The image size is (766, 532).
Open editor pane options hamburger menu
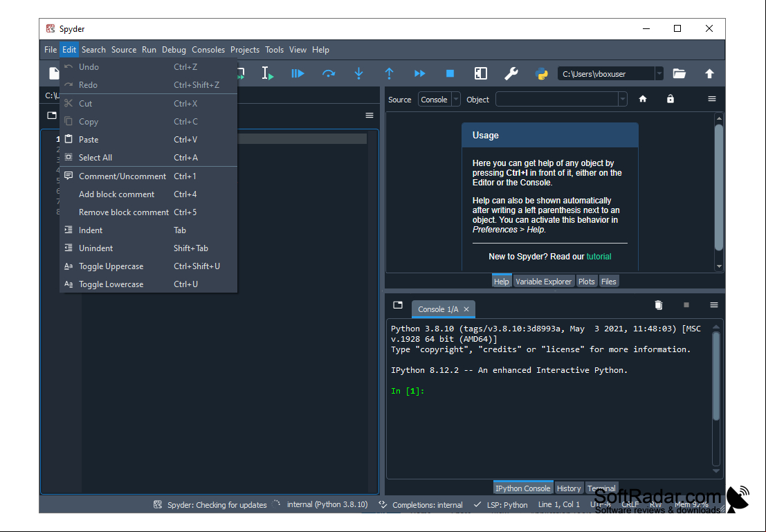(x=370, y=116)
